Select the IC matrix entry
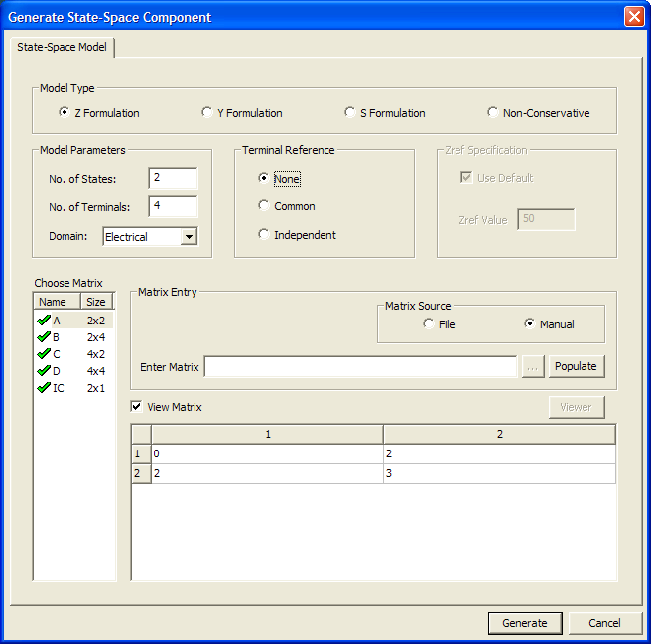Image resolution: width=651 pixels, height=644 pixels. click(58, 388)
